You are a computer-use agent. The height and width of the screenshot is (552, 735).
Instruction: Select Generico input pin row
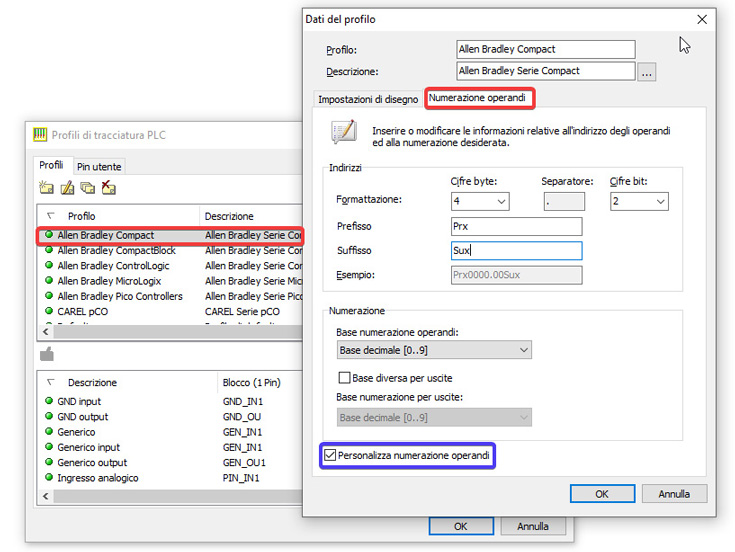pos(171,448)
